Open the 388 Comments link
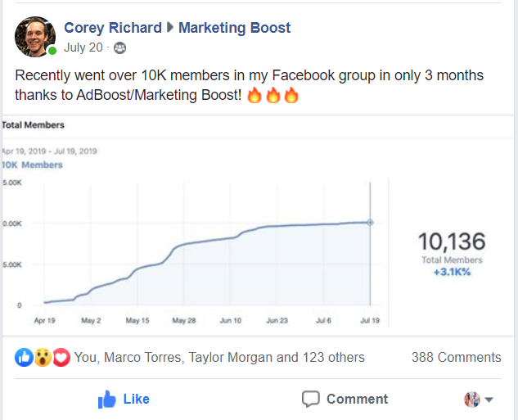Screen dimensions: 518x420 [x=457, y=358]
